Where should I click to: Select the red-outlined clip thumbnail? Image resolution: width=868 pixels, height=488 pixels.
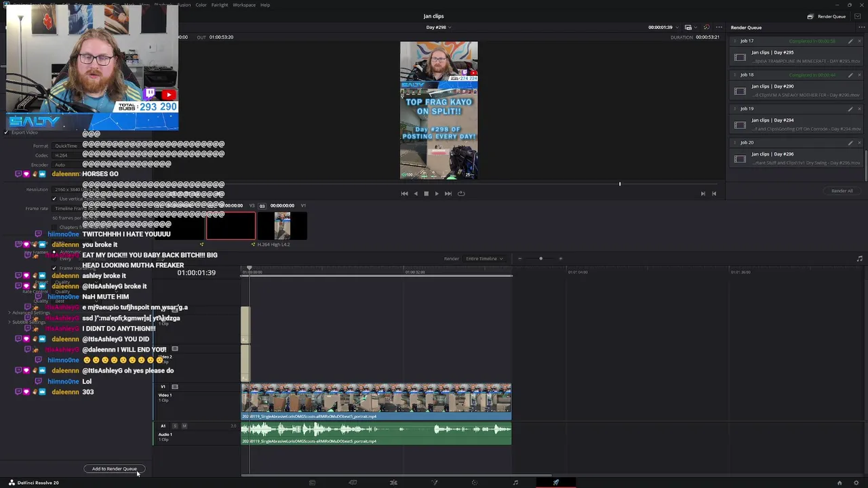231,226
